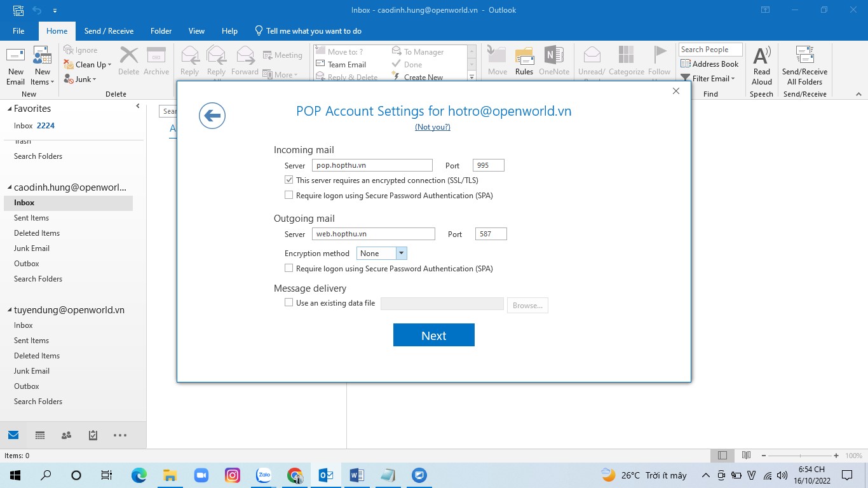
Task: Click incoming Port field 995
Action: pyautogui.click(x=489, y=165)
